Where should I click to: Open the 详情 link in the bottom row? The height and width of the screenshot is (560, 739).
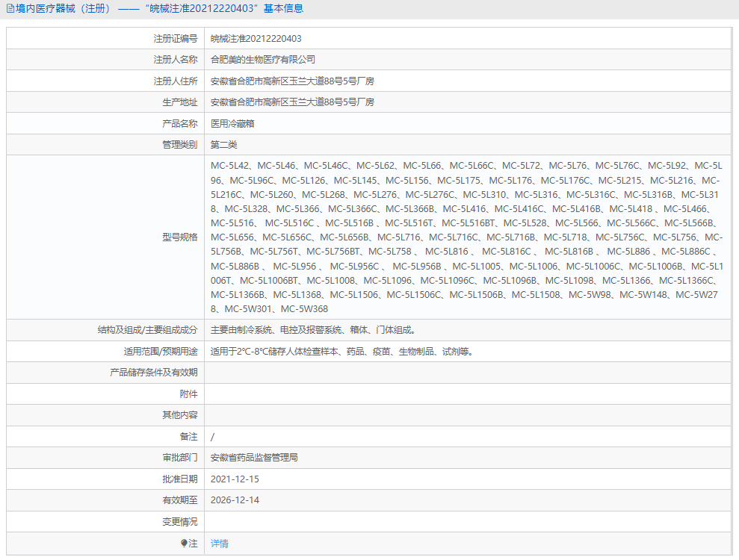coord(217,543)
